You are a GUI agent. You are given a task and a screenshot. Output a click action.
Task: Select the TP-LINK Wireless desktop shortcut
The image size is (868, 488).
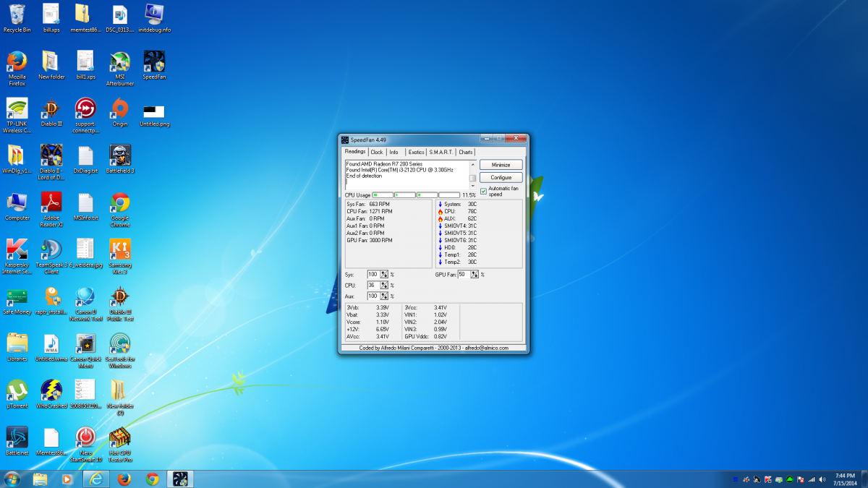tap(17, 116)
